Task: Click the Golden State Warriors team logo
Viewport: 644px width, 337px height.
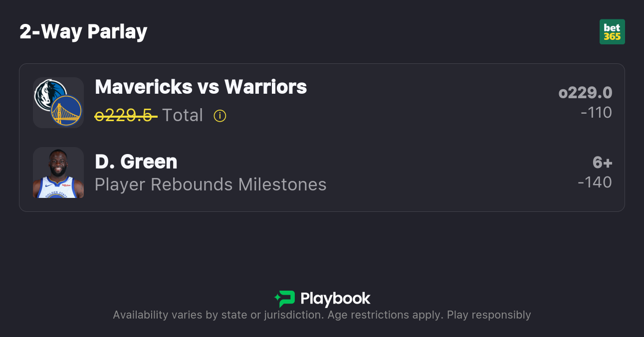Action: 67,111
